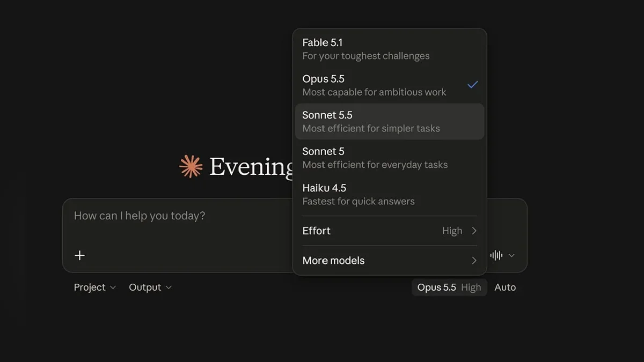Click 'Fastest for quick answers' text

pos(358,202)
